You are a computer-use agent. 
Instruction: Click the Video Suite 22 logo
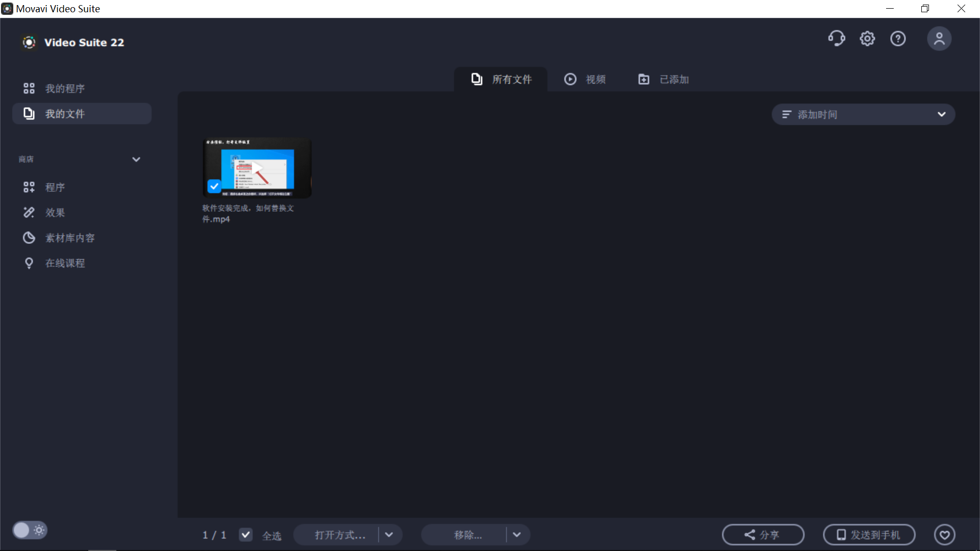click(x=30, y=42)
